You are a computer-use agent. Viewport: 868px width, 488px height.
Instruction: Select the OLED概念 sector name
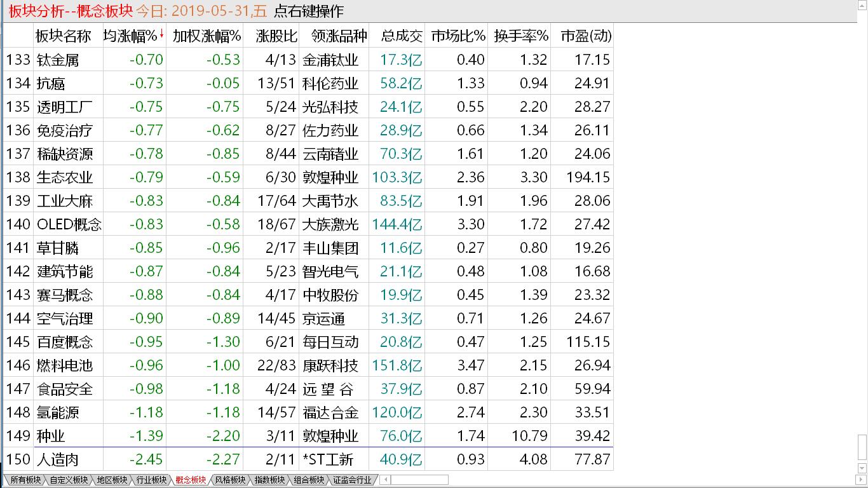[69, 224]
